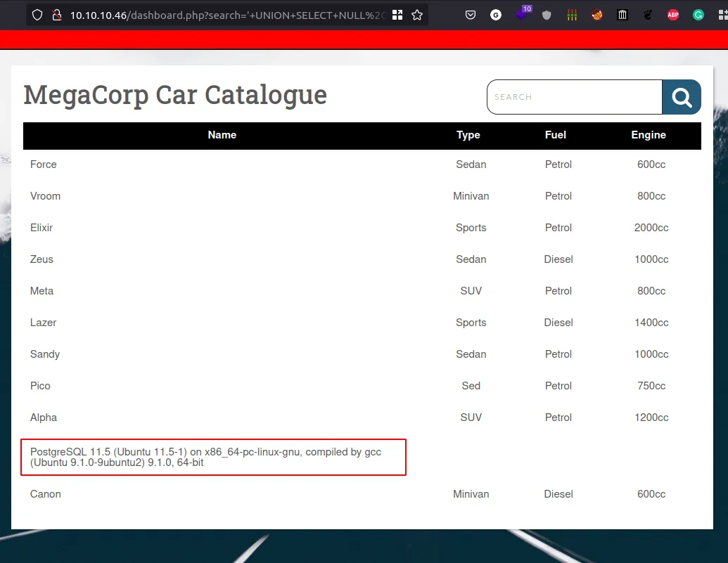This screenshot has height=563, width=728.
Task: Click the Adblock Plus (ABP) icon
Action: [x=673, y=15]
